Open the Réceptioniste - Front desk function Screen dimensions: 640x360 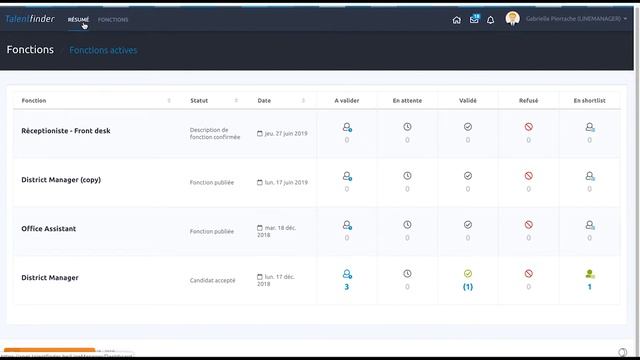[x=66, y=131]
